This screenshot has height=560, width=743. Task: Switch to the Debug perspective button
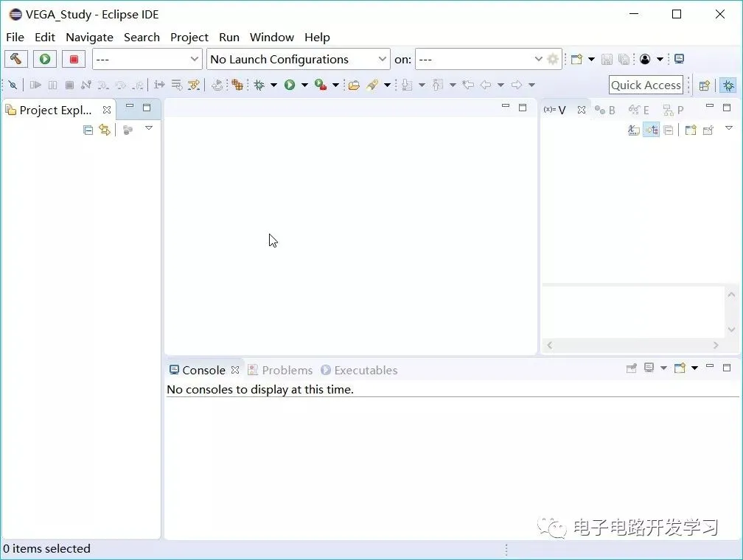[x=728, y=85]
